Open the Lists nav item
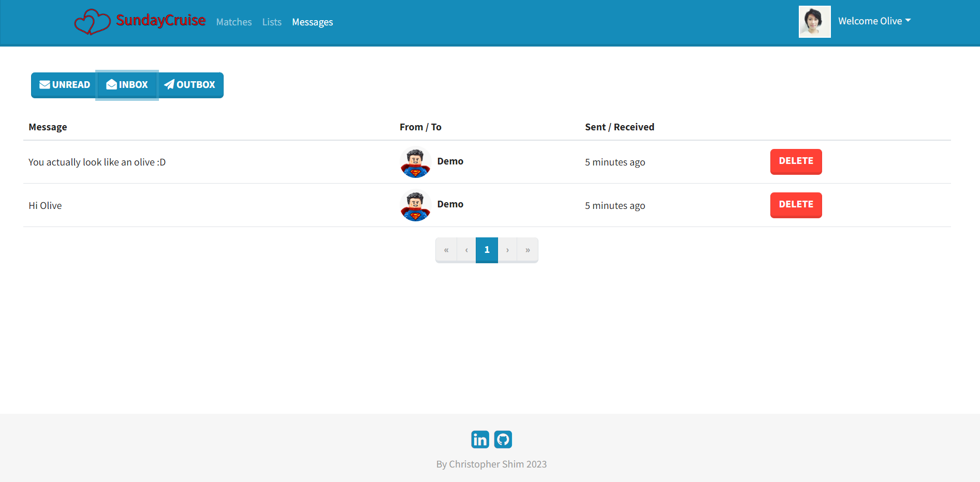980x482 pixels. click(272, 22)
